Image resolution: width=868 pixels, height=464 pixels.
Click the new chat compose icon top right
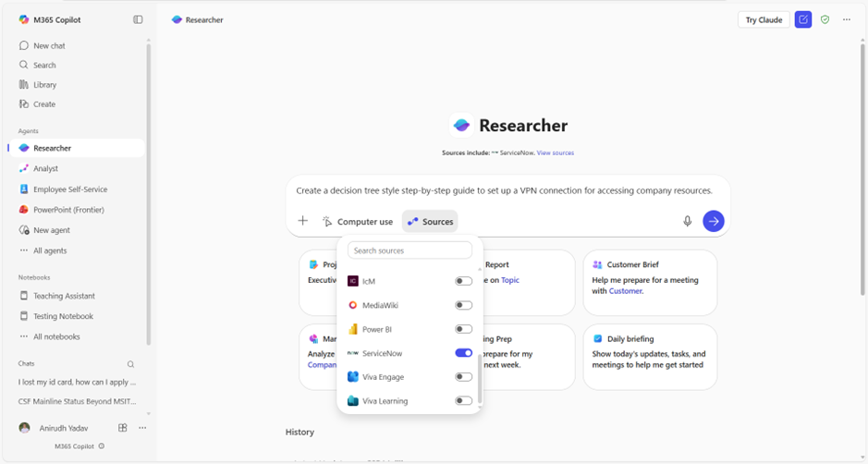click(803, 19)
